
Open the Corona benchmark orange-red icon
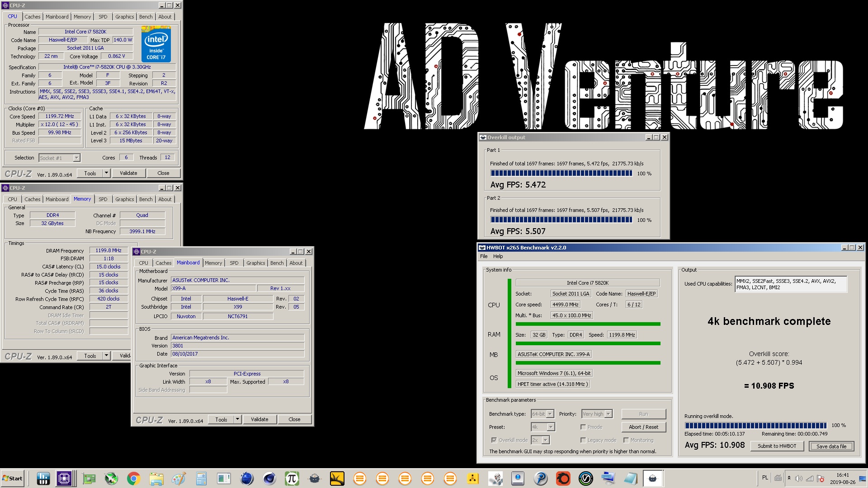point(563,478)
